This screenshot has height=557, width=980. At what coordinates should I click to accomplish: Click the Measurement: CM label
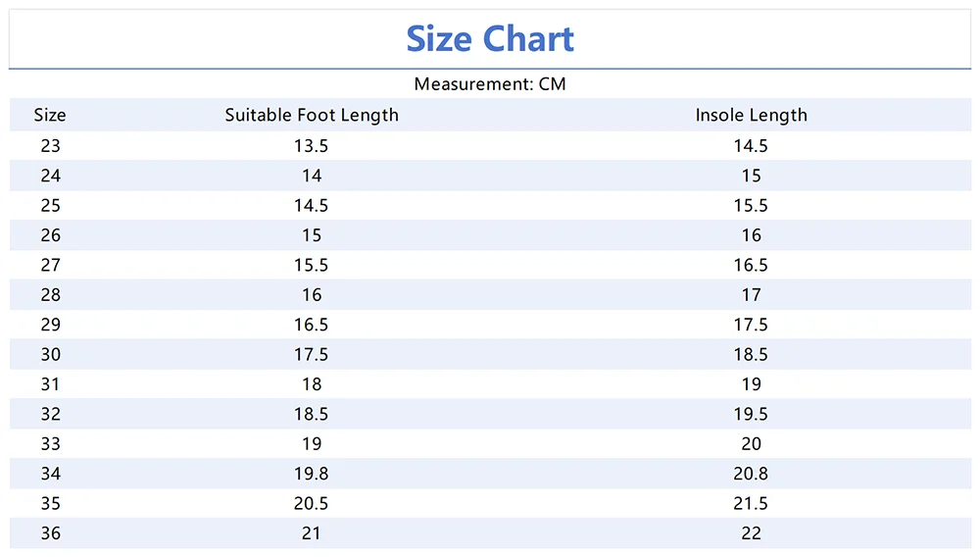pyautogui.click(x=490, y=84)
